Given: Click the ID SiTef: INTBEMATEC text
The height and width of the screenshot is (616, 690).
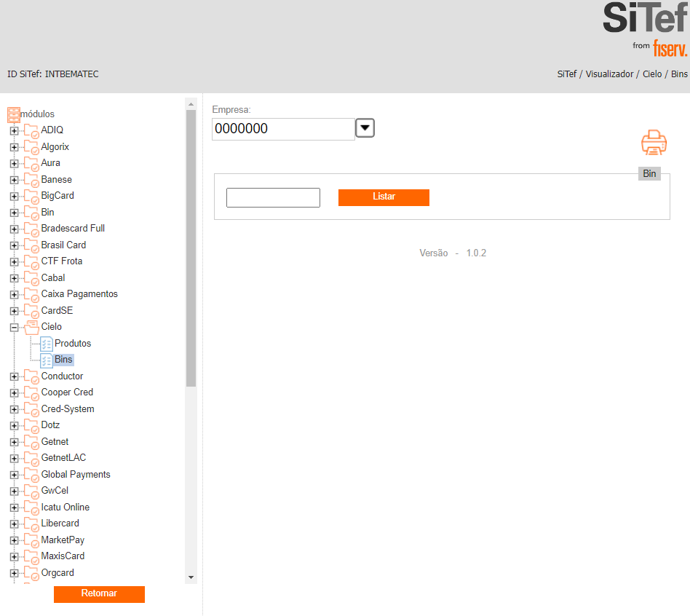Looking at the screenshot, I should [53, 74].
